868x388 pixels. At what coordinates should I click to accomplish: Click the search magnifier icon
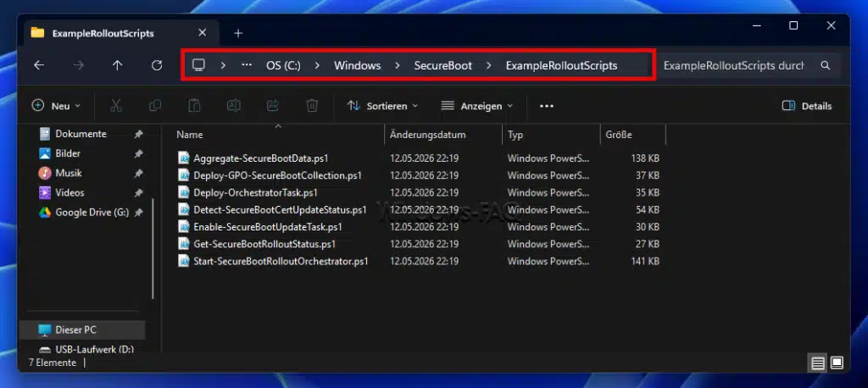click(x=826, y=65)
